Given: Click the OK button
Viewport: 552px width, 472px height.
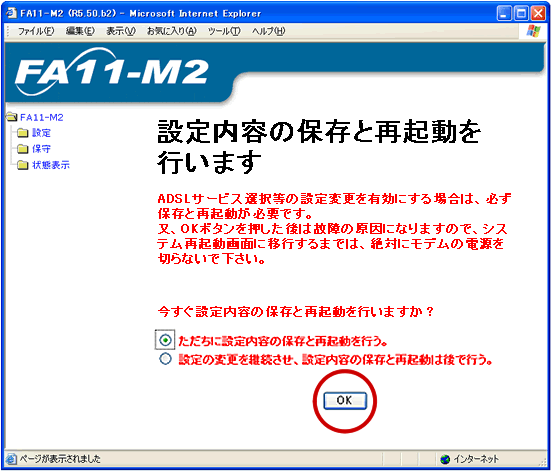Looking at the screenshot, I should tap(345, 401).
